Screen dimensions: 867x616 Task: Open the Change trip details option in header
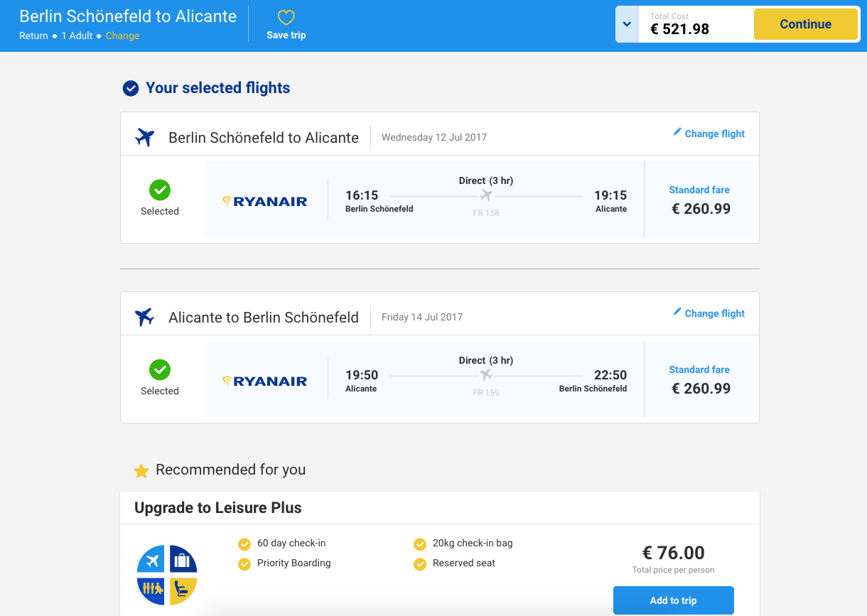(x=122, y=36)
